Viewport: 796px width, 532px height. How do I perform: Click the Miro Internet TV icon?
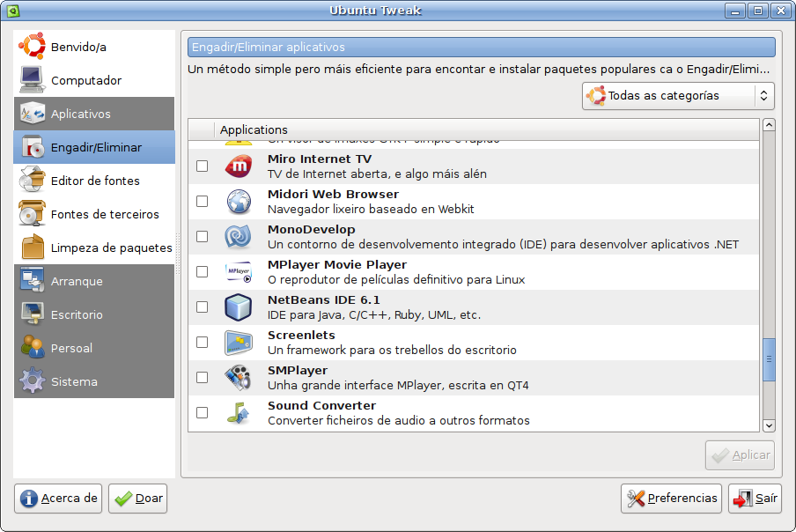click(239, 166)
